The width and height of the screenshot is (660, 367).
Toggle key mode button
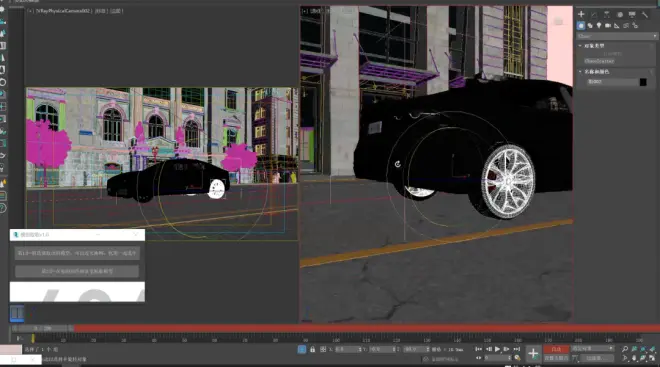pyautogui.click(x=478, y=358)
